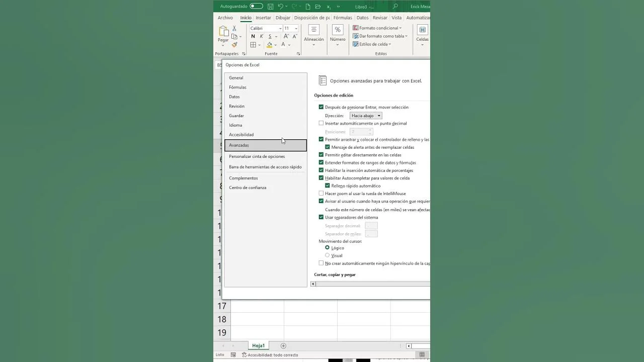The image size is (644, 362).
Task: Click the italic K icon
Action: [x=261, y=36]
